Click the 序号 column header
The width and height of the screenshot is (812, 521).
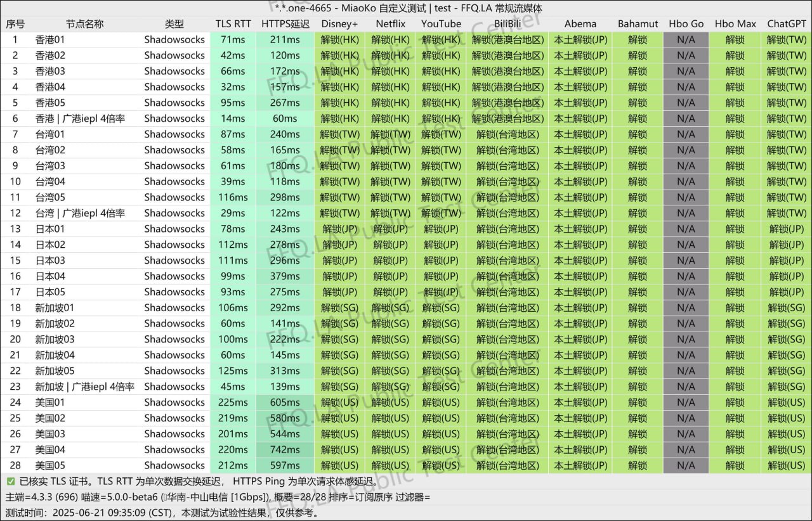click(x=15, y=24)
